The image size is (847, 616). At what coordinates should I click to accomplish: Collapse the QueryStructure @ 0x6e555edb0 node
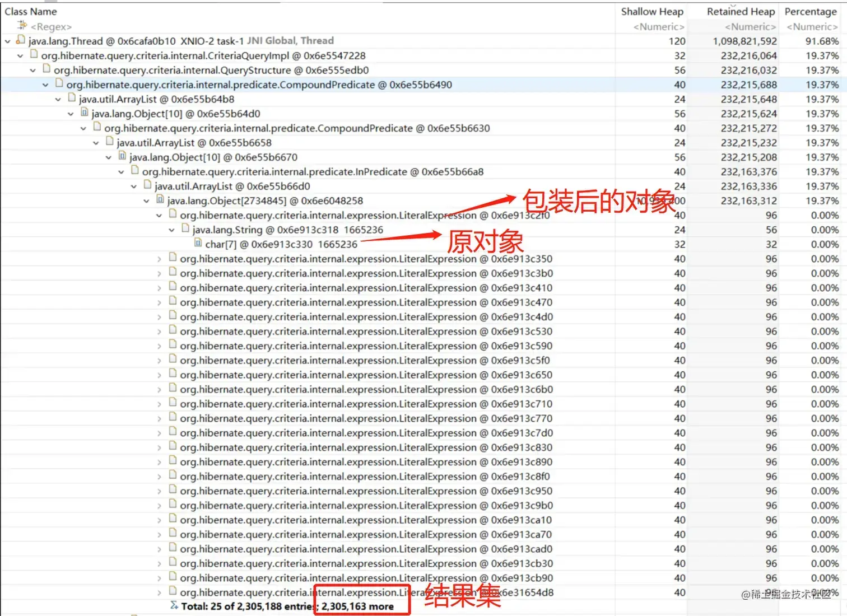coord(33,70)
